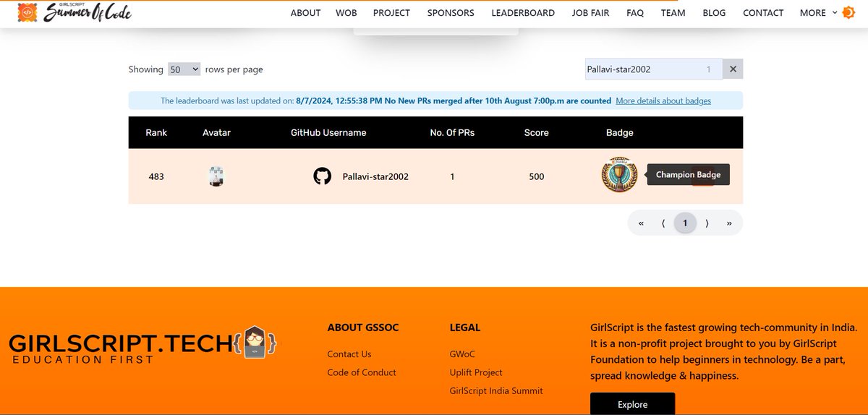Click the ABOUT GSSOC footer heading

[363, 328]
